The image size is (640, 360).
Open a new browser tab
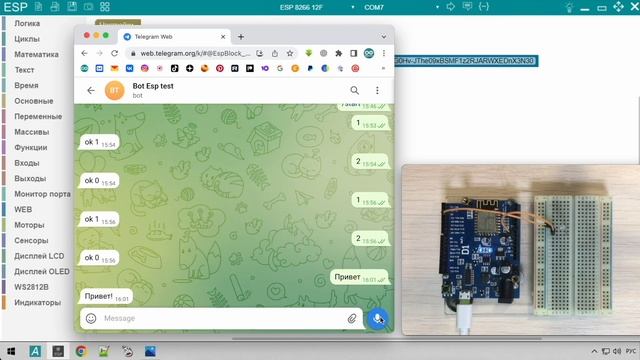coord(241,37)
